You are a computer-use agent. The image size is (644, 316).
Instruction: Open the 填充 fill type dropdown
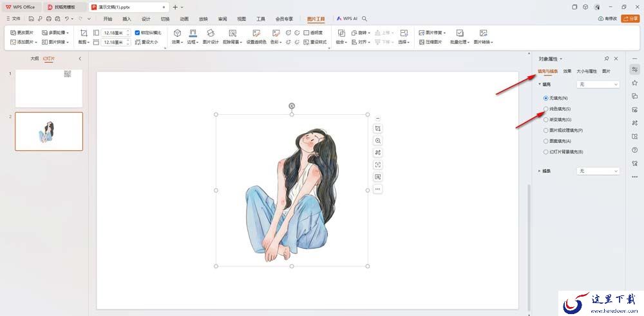pos(598,84)
